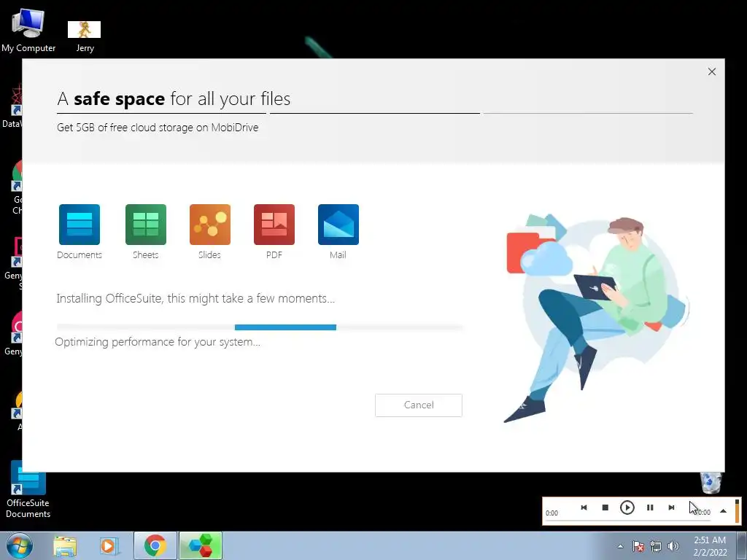The width and height of the screenshot is (747, 560).
Task: Show hidden system tray icons
Action: click(620, 546)
